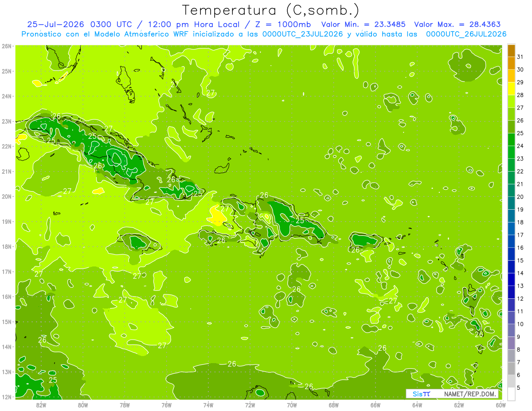Screen dimensions: 532x411
Task: Click the green swatch between 24 and 25
Action: [x=511, y=140]
